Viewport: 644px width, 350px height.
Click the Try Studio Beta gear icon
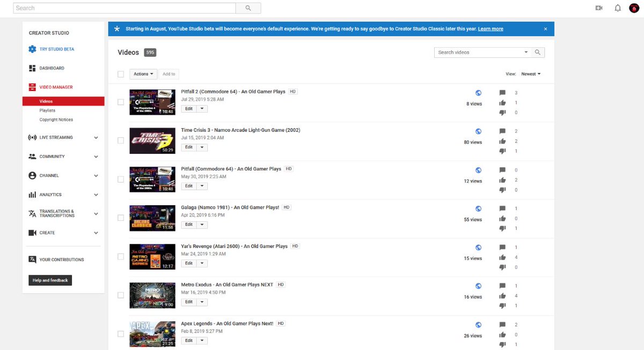click(x=32, y=49)
